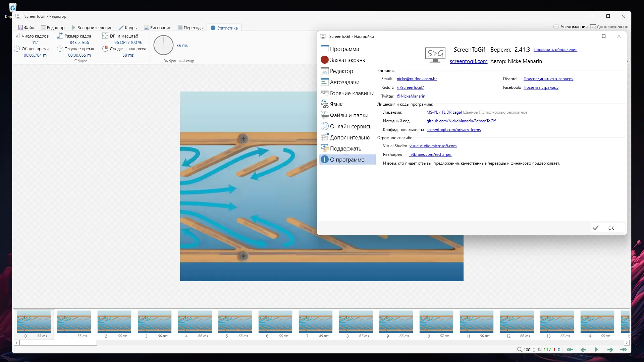
Task: Click Проверить обновления link
Action: click(555, 50)
